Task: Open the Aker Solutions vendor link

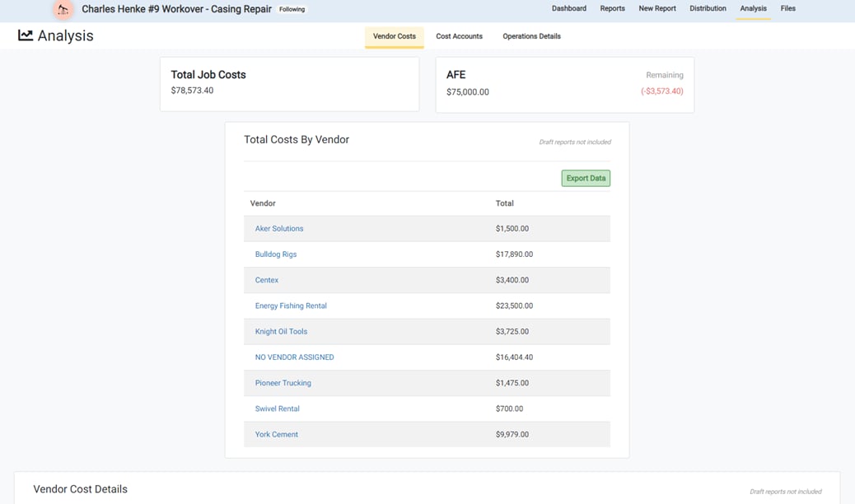Action: pos(279,229)
